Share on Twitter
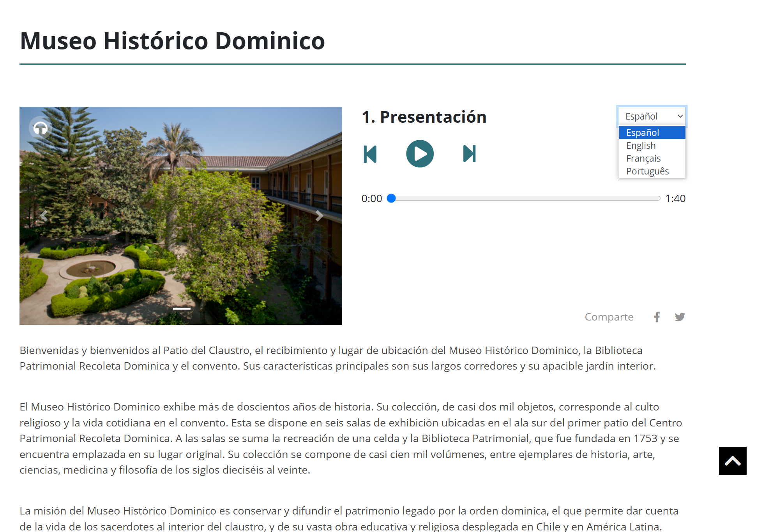 pyautogui.click(x=680, y=317)
